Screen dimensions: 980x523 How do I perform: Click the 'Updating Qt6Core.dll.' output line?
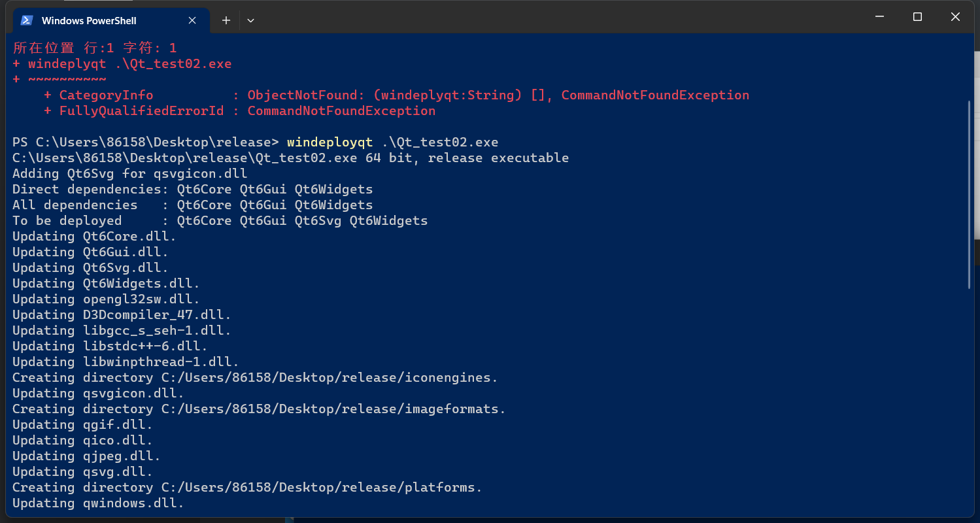pyautogui.click(x=94, y=236)
